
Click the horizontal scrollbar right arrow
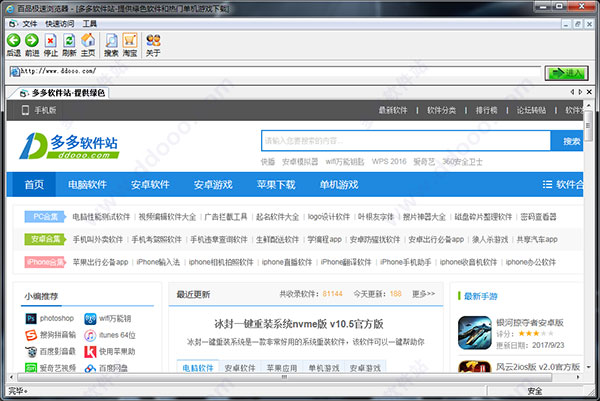tap(578, 377)
